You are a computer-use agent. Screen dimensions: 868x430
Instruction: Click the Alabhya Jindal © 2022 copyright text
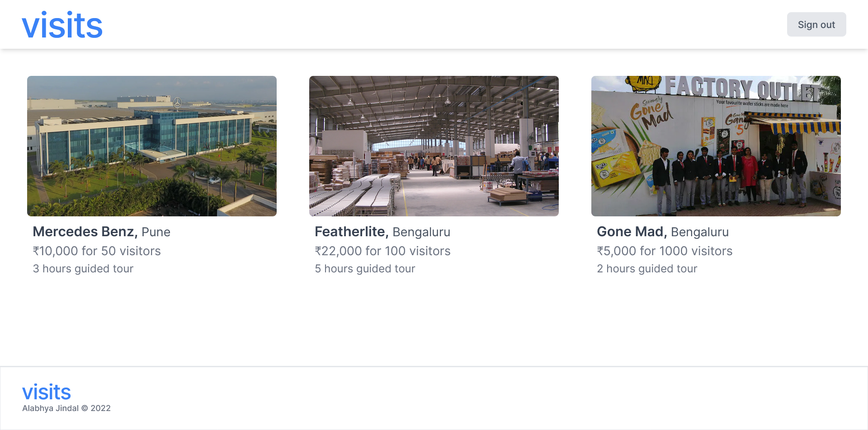click(x=66, y=408)
